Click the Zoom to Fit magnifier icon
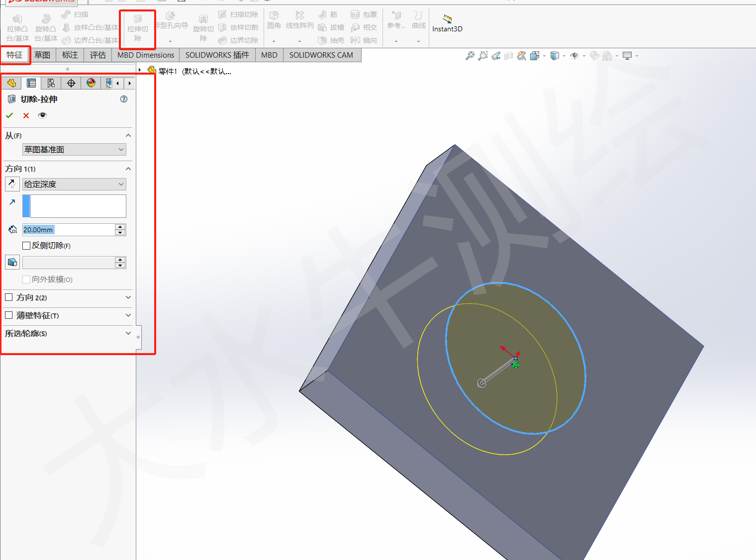This screenshot has height=560, width=756. (470, 56)
